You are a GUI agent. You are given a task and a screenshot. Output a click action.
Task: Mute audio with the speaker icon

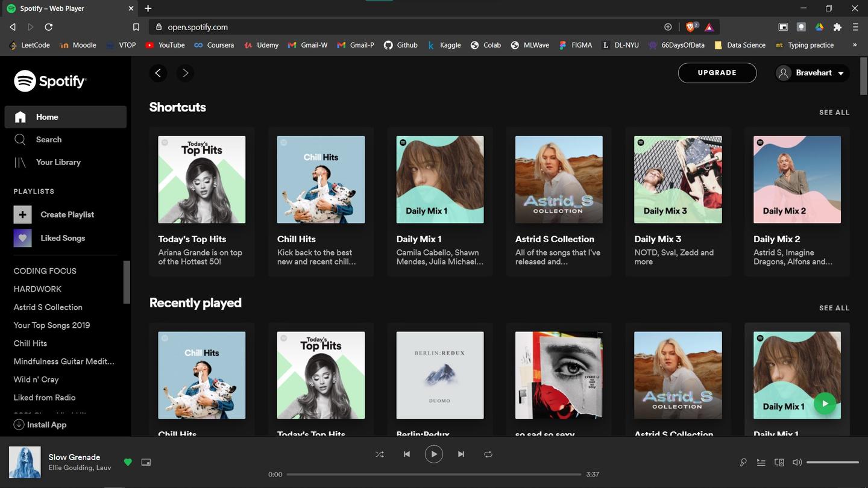pyautogui.click(x=797, y=463)
